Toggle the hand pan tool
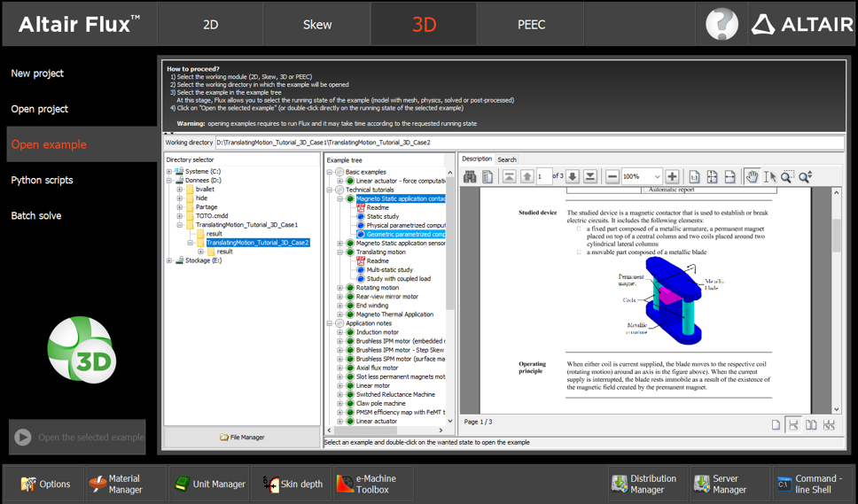 (x=752, y=177)
